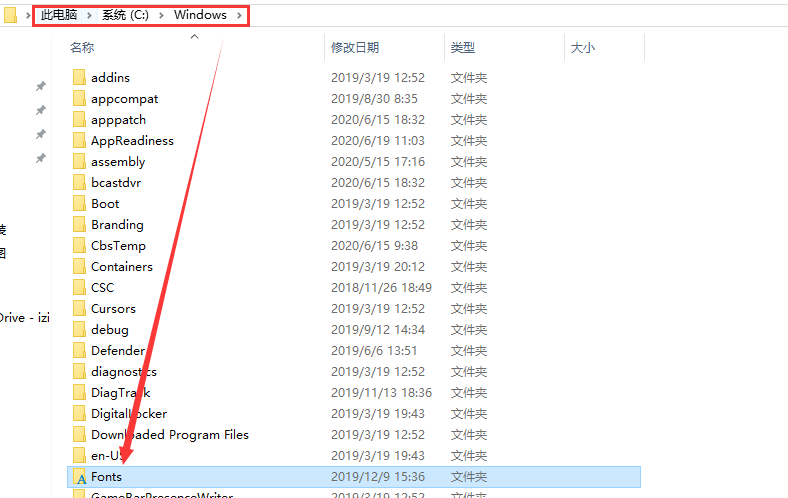Click 文件夹 type cell in Branding row
The height and width of the screenshot is (498, 788).
pos(468,225)
